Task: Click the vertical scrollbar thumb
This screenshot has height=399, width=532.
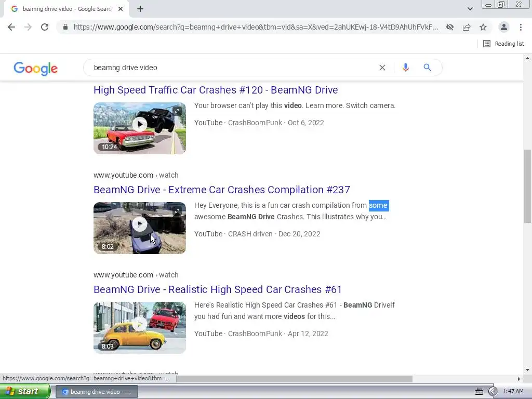Action: (x=527, y=186)
